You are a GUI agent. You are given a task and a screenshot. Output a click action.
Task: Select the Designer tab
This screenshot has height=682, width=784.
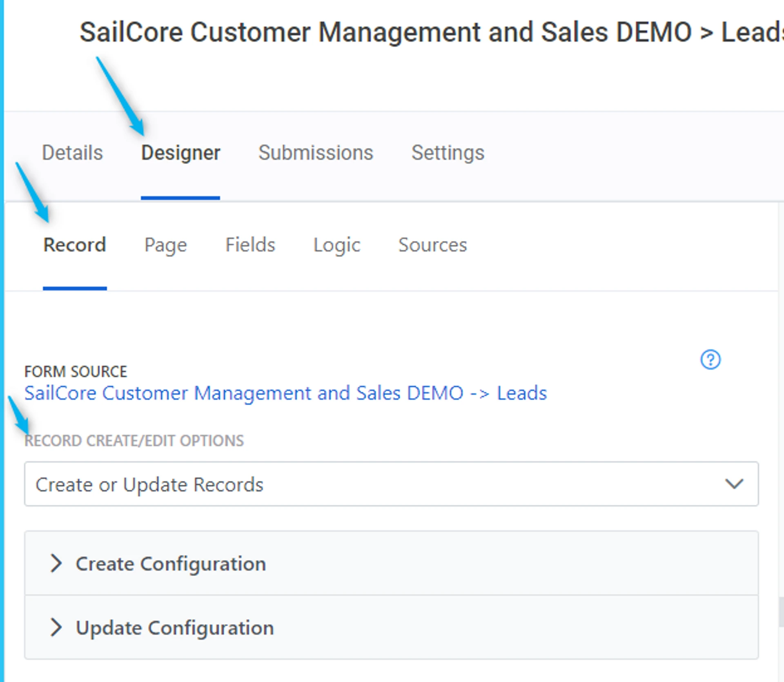click(180, 153)
